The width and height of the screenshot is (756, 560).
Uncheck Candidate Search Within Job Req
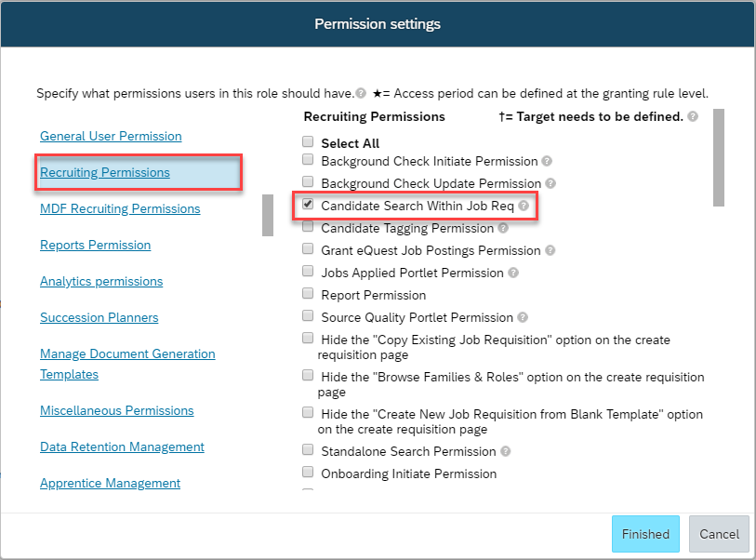click(308, 204)
